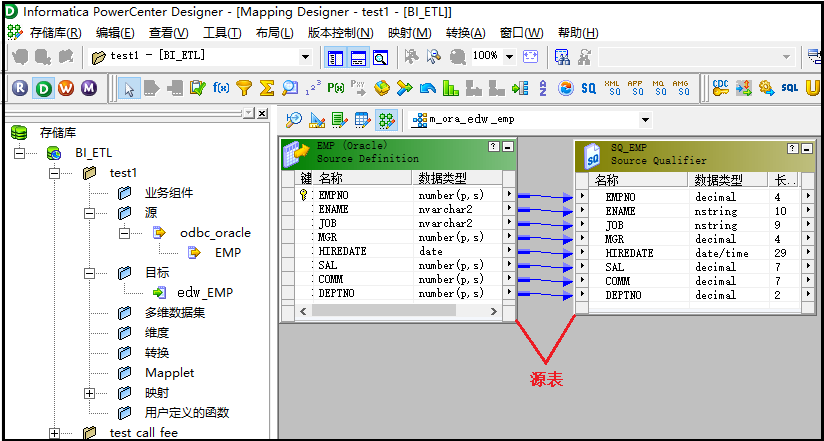
Task: Toggle the Overview window magnifier button
Action: pos(380,57)
